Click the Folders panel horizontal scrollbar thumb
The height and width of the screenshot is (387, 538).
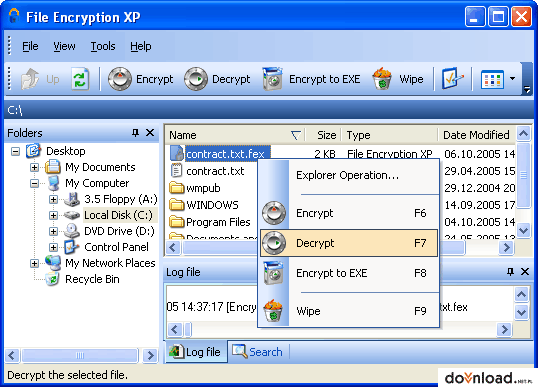pos(80,355)
